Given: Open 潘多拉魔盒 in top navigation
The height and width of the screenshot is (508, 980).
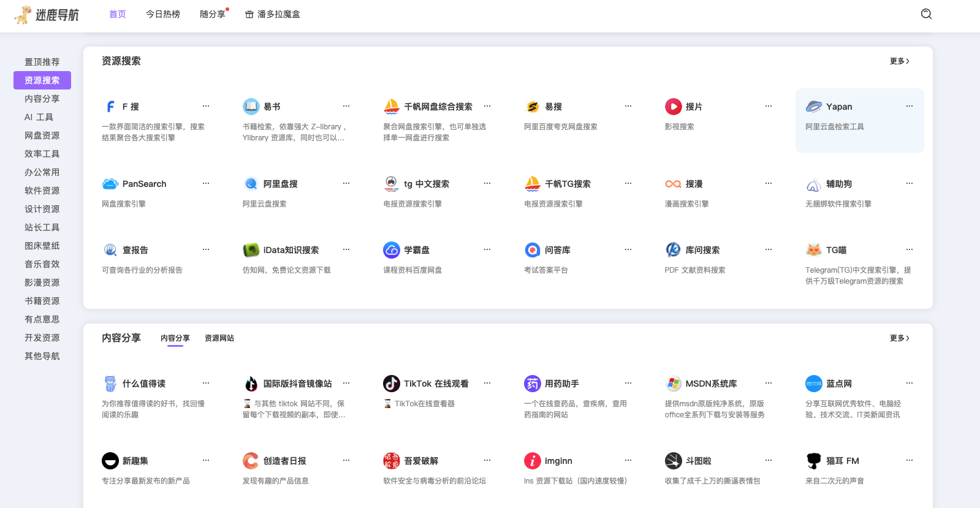Looking at the screenshot, I should pyautogui.click(x=273, y=14).
